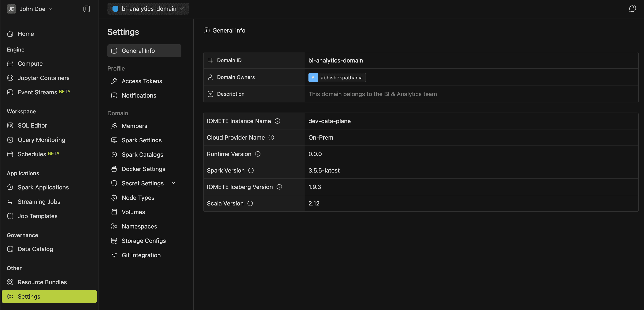Image resolution: width=644 pixels, height=310 pixels.
Task: Collapse the sidebar using the panel icon
Action: (86, 9)
